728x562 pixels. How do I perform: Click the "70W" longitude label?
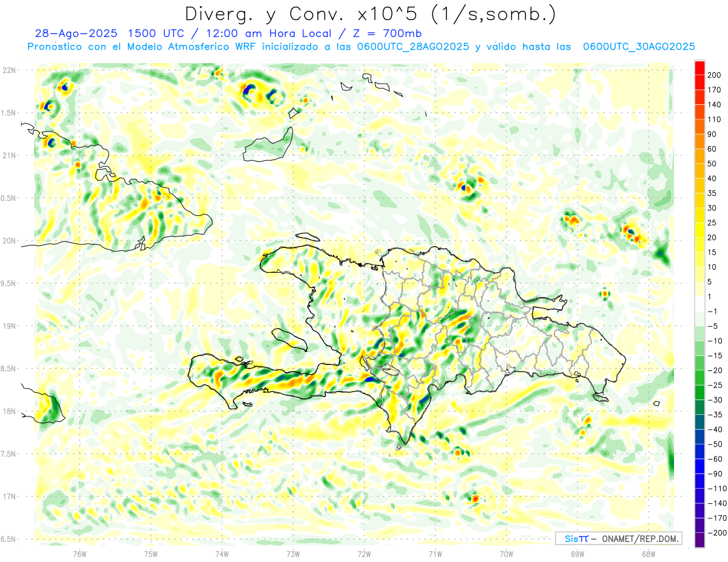point(506,554)
